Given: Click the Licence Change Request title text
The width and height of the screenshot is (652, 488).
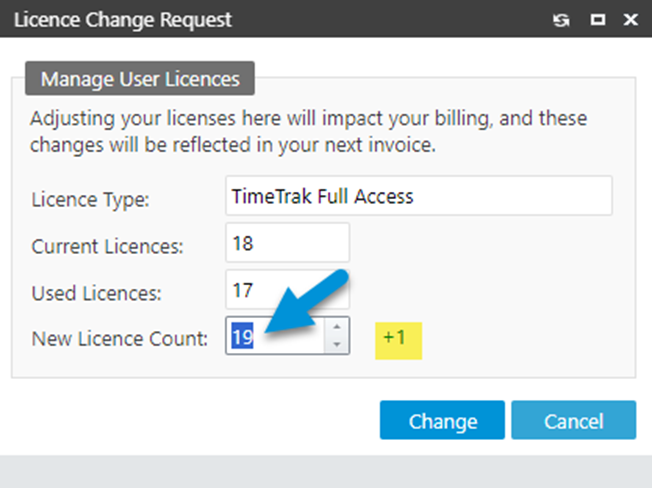Looking at the screenshot, I should (x=122, y=19).
